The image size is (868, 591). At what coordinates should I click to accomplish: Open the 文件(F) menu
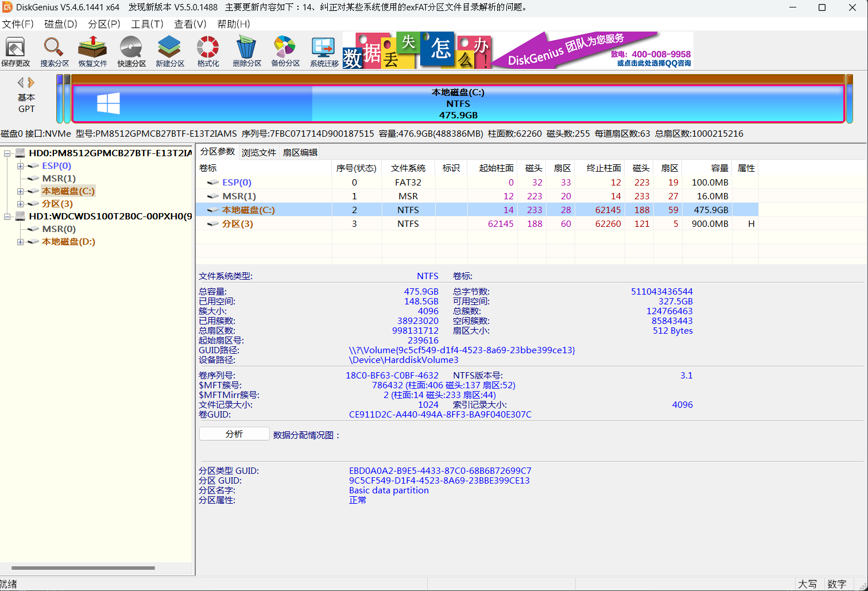pos(18,24)
